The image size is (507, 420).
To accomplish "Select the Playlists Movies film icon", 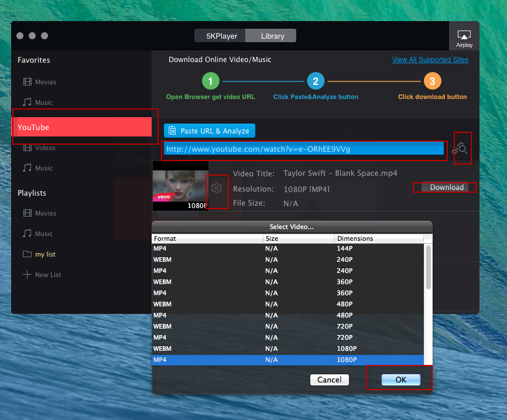I will pyautogui.click(x=28, y=213).
